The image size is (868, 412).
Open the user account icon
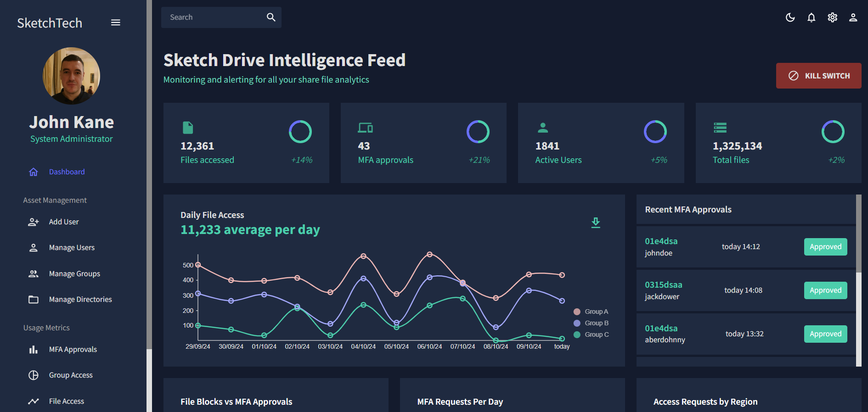tap(853, 17)
